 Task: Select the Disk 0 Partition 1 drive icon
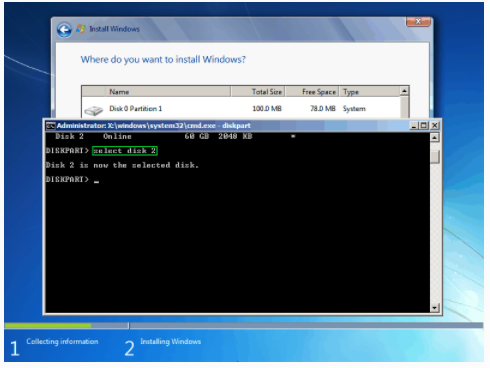[x=94, y=110]
